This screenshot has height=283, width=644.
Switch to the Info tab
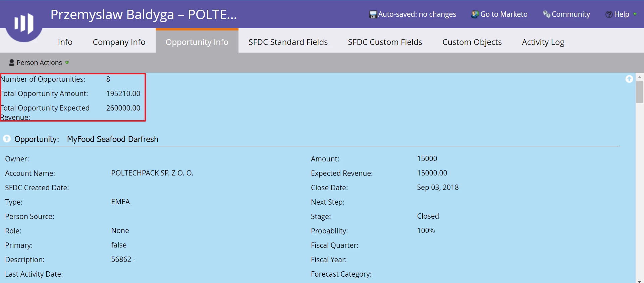click(x=65, y=42)
